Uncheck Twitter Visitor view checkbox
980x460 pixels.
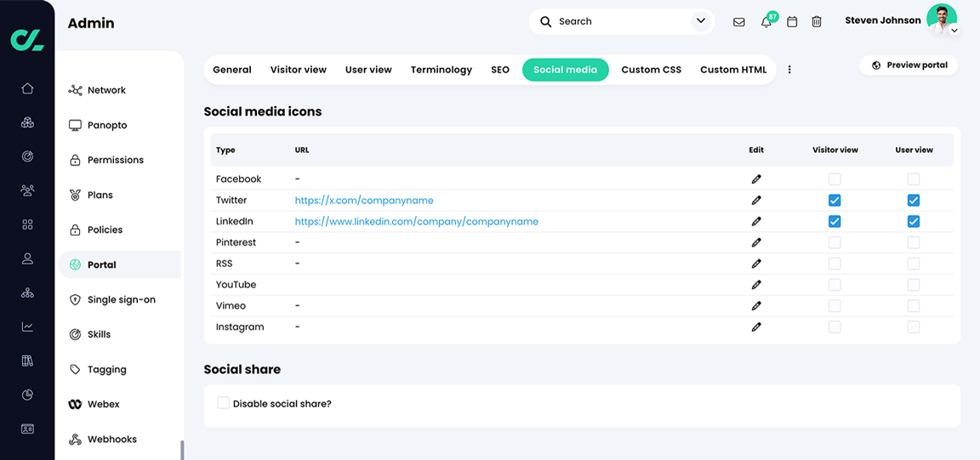(x=835, y=201)
